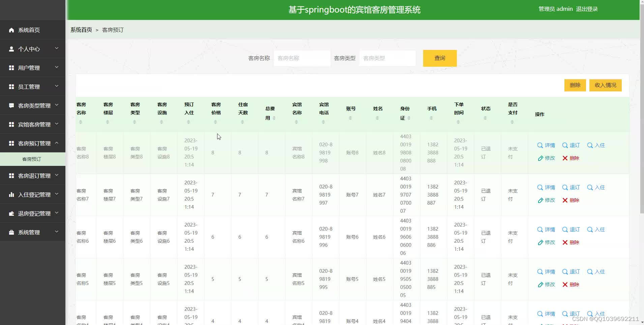
Task: Click 入住 for row 客房名称5
Action: coord(596,272)
